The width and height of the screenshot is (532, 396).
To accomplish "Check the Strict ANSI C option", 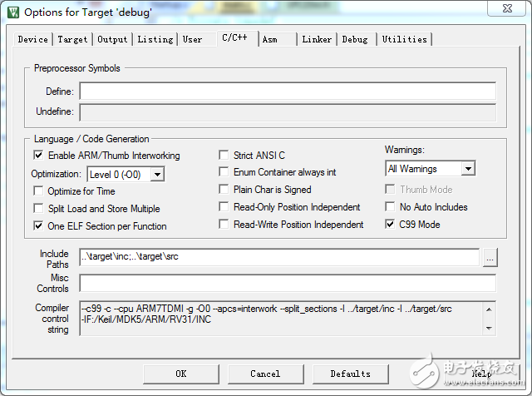I will pos(224,156).
